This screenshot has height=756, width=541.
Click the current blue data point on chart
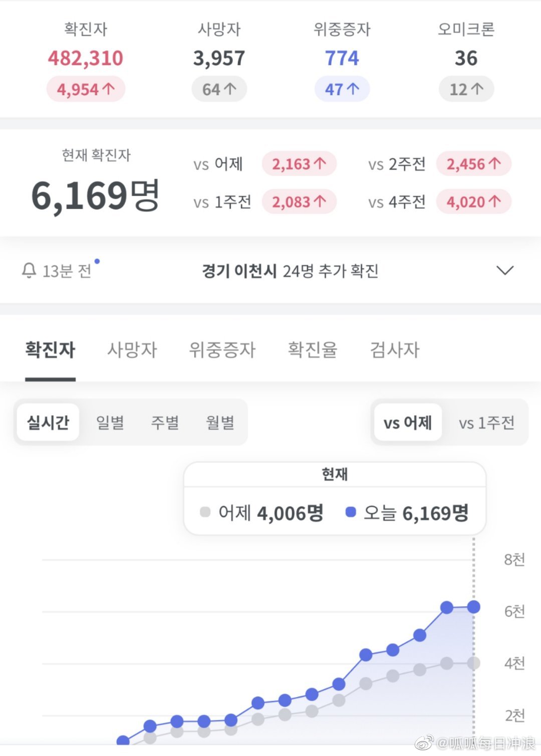[473, 607]
